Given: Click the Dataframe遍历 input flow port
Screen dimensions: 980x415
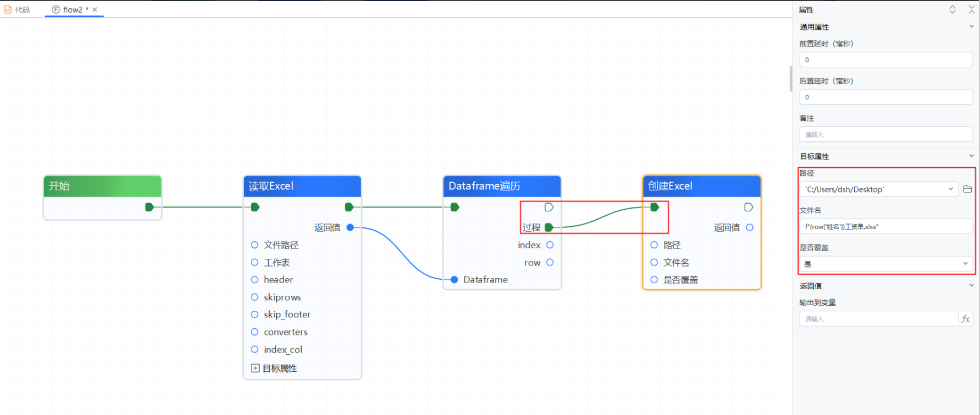Looking at the screenshot, I should click(x=455, y=207).
